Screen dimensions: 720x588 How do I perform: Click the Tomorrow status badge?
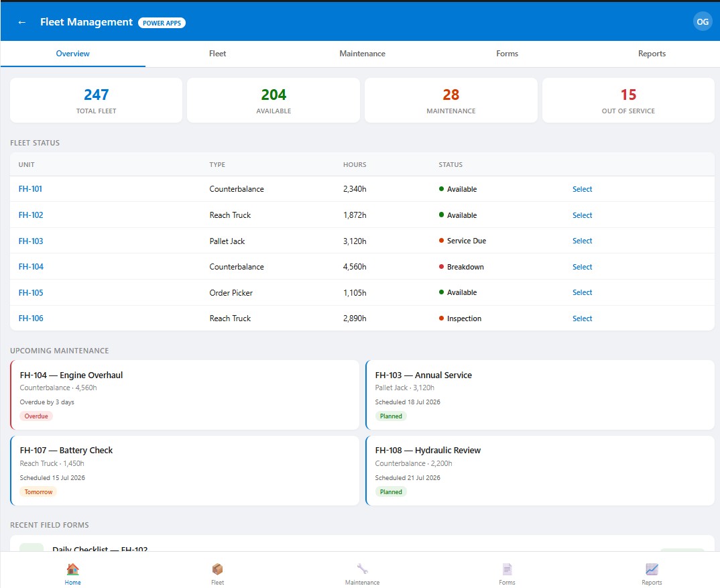point(39,492)
